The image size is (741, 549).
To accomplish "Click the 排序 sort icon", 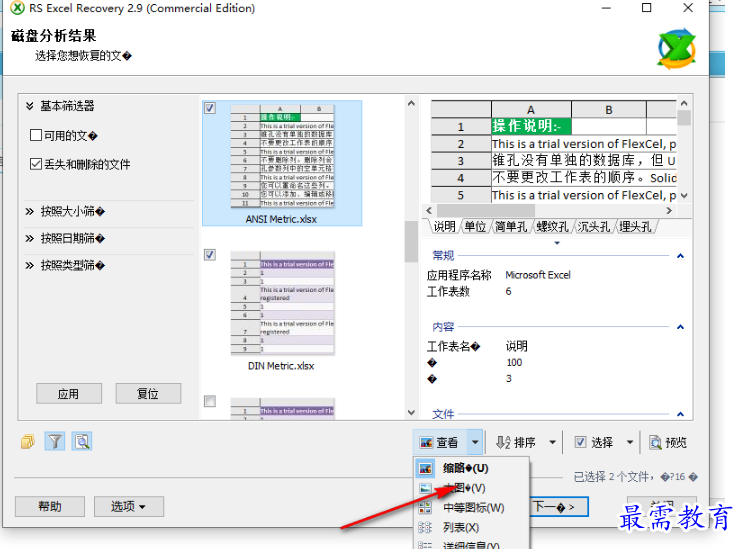I will click(503, 443).
